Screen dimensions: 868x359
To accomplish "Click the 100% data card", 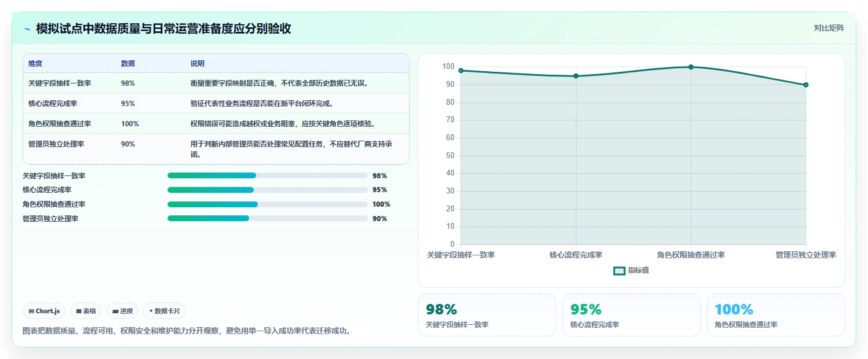I will click(x=776, y=315).
